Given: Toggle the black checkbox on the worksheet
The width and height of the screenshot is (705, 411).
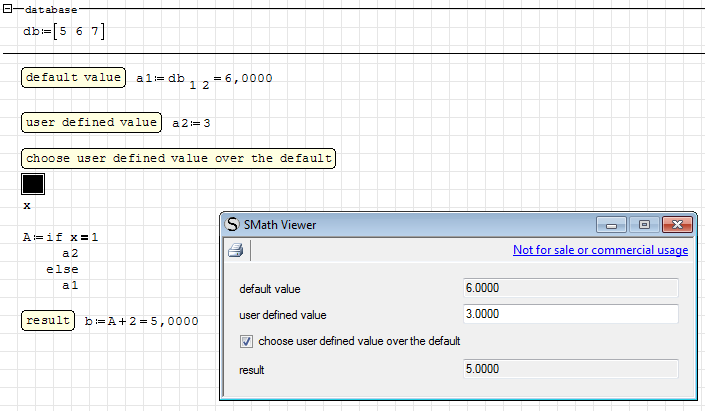Looking at the screenshot, I should pyautogui.click(x=33, y=184).
